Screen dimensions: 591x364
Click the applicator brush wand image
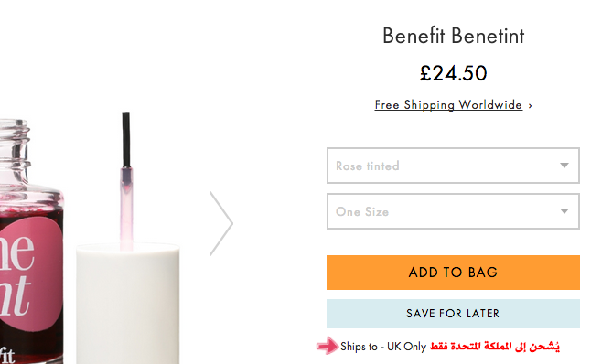pyautogui.click(x=126, y=181)
